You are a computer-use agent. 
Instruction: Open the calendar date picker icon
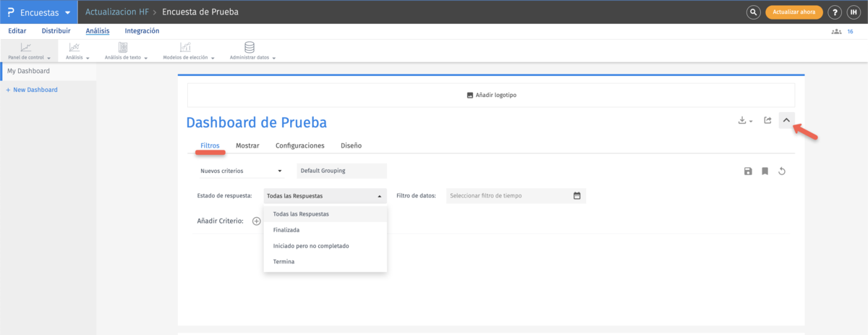point(577,195)
